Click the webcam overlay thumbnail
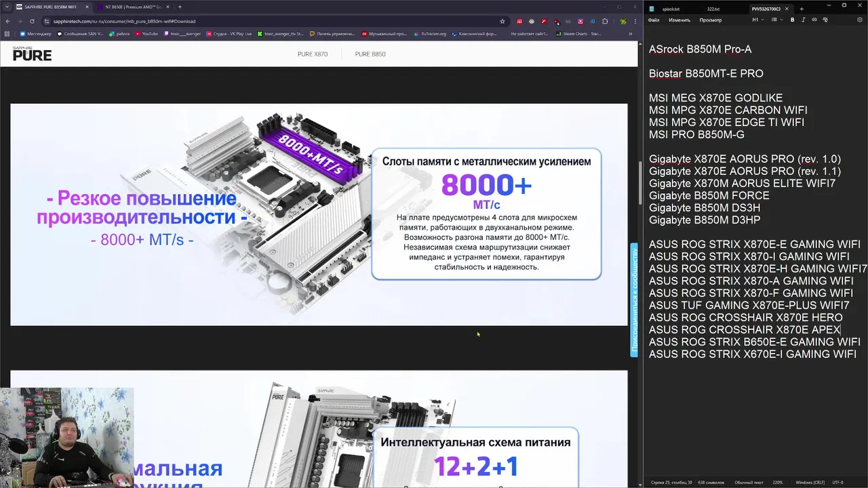The image size is (868, 488). [x=66, y=438]
